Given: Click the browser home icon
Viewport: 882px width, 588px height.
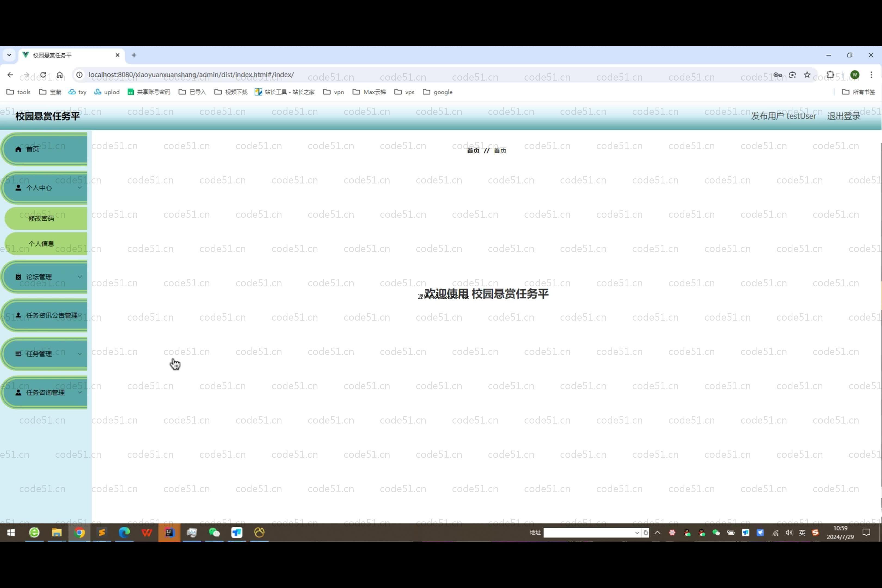Looking at the screenshot, I should pyautogui.click(x=60, y=75).
